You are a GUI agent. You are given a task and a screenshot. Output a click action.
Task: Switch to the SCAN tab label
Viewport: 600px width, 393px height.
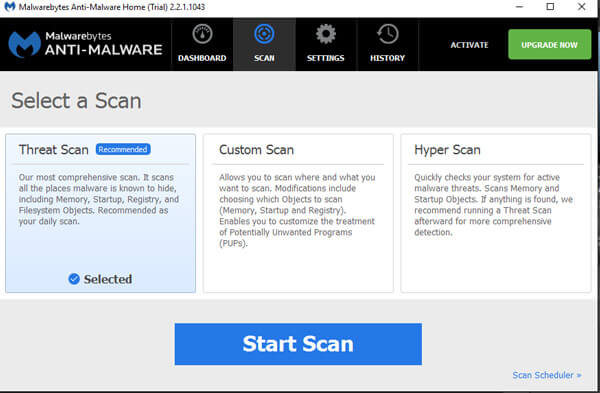(264, 58)
